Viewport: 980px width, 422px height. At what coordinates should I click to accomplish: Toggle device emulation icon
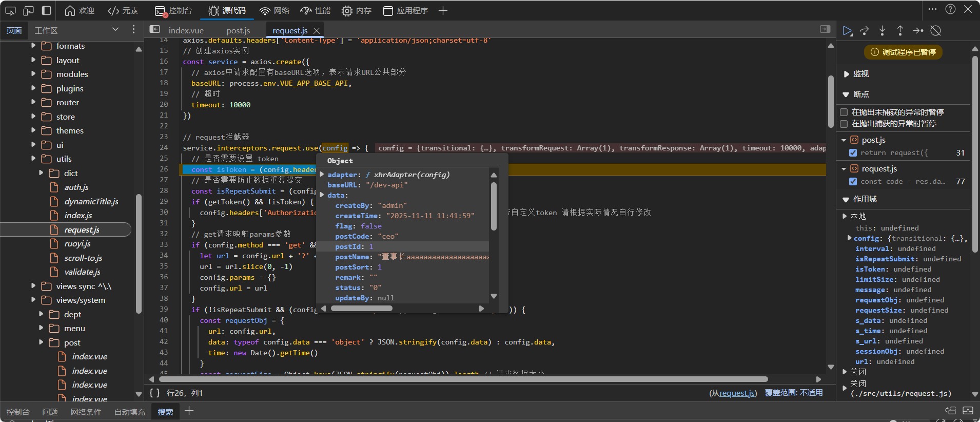29,10
